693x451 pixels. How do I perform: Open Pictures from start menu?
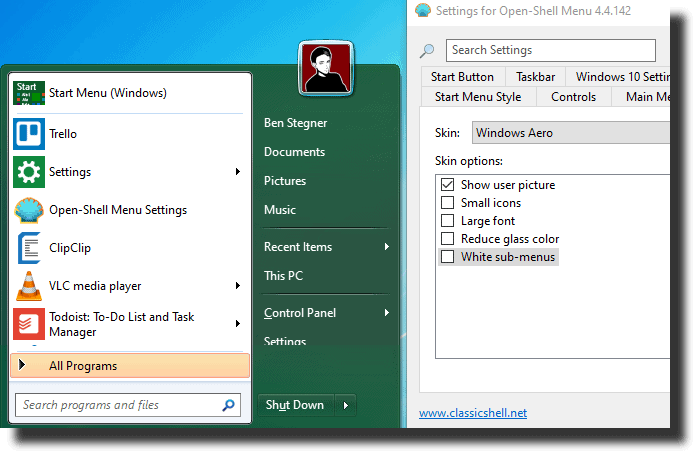[x=285, y=181]
